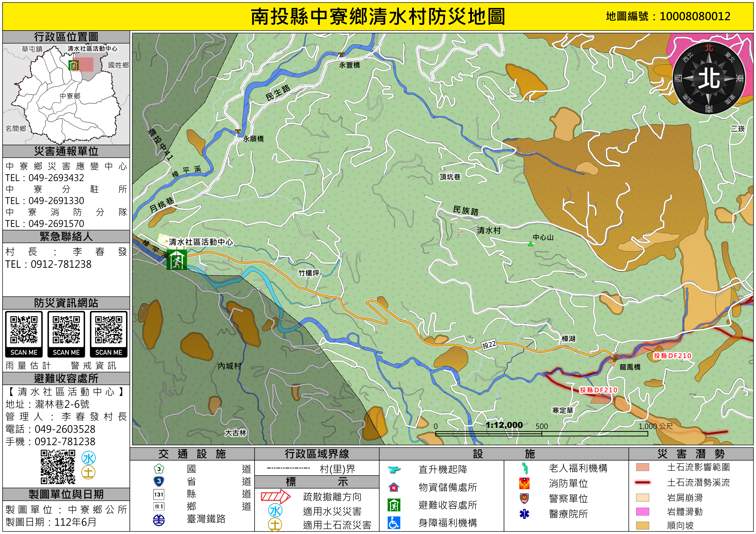756x534 pixels.
Task: Click the administrative location inset map thumbnail
Action: click(66, 94)
